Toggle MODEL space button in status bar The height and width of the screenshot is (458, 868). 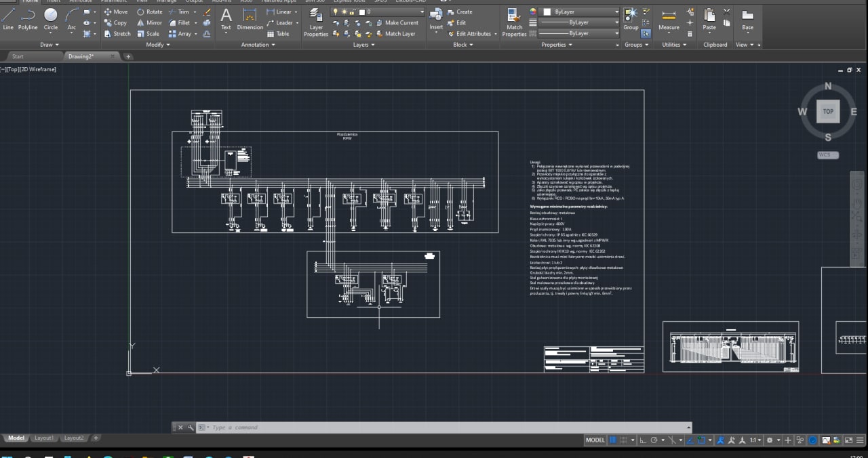(x=595, y=440)
